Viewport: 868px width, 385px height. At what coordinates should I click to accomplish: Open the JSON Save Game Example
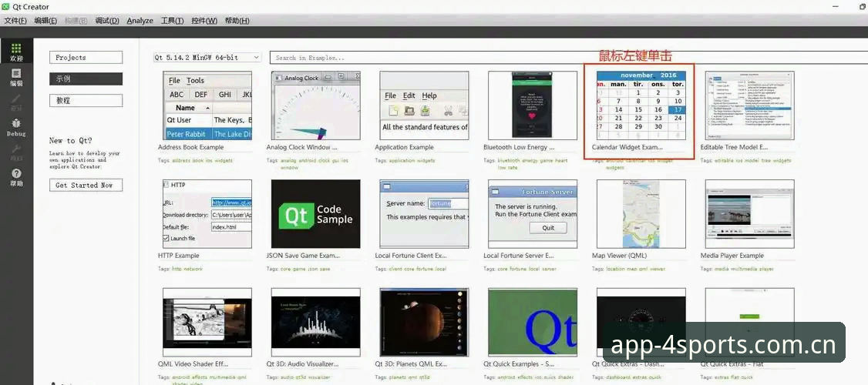(x=315, y=213)
